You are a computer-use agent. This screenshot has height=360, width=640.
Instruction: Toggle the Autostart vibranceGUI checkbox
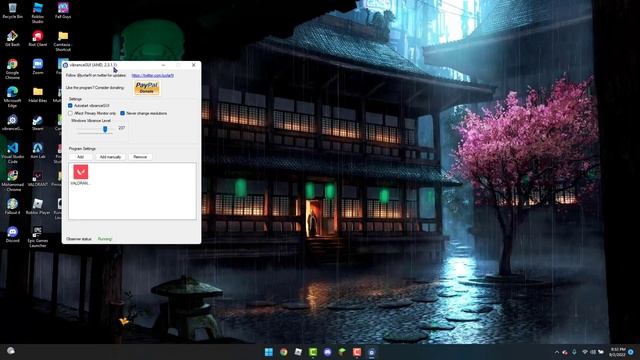pos(70,105)
